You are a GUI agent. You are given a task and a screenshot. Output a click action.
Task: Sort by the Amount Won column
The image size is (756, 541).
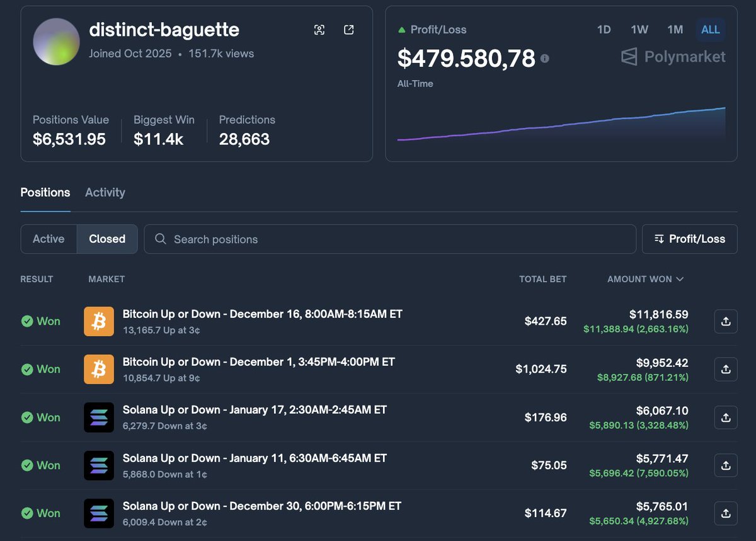(x=645, y=279)
